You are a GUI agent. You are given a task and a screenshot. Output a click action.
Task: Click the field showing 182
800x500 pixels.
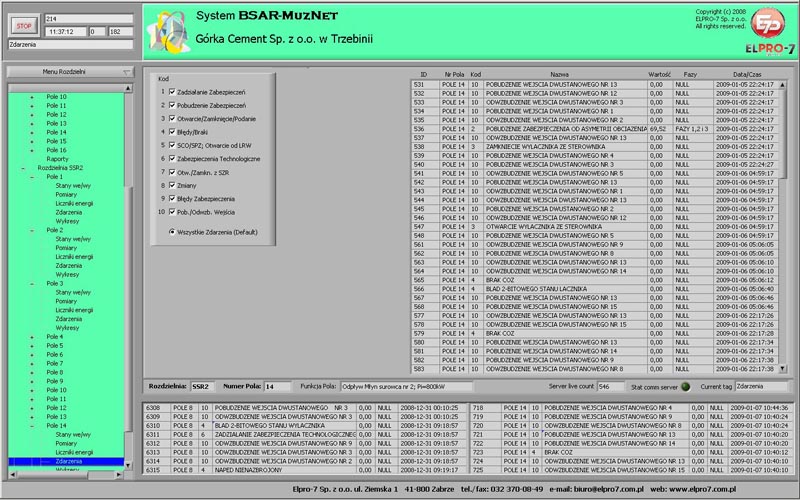click(x=120, y=32)
